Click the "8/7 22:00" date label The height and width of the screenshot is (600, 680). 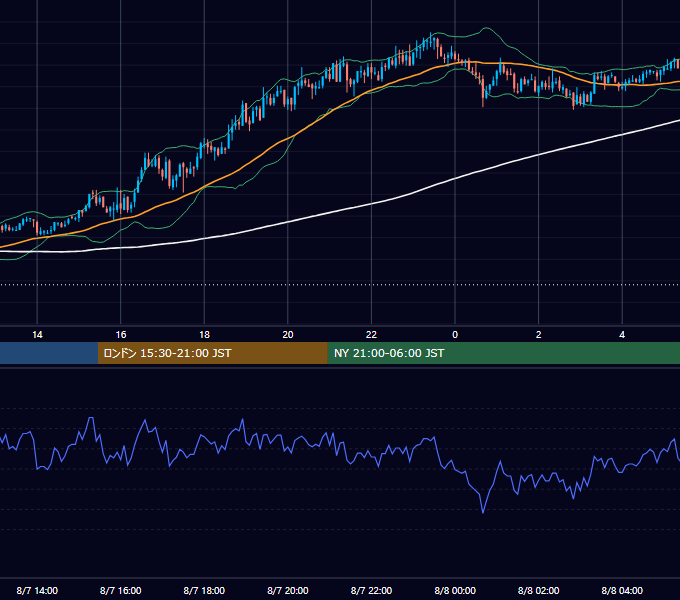[x=371, y=590]
